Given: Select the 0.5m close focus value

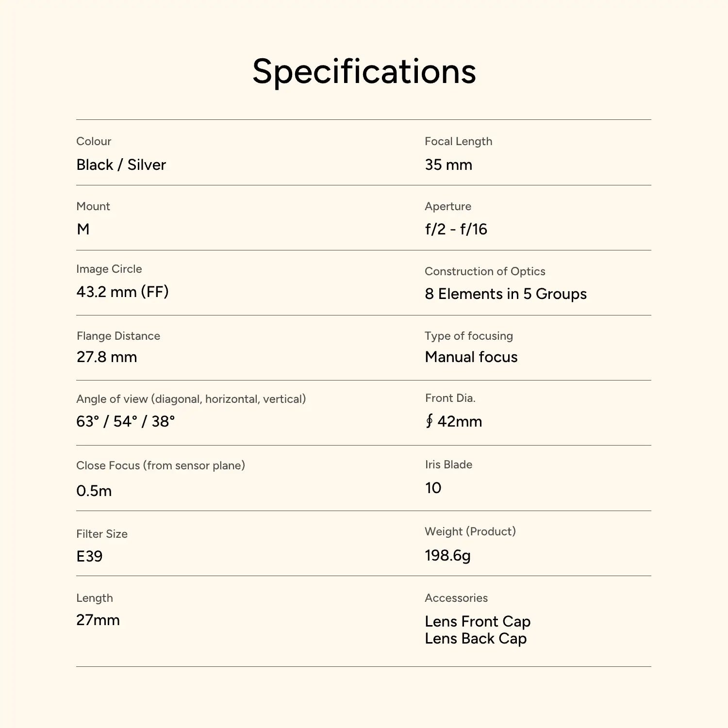Looking at the screenshot, I should point(94,491).
